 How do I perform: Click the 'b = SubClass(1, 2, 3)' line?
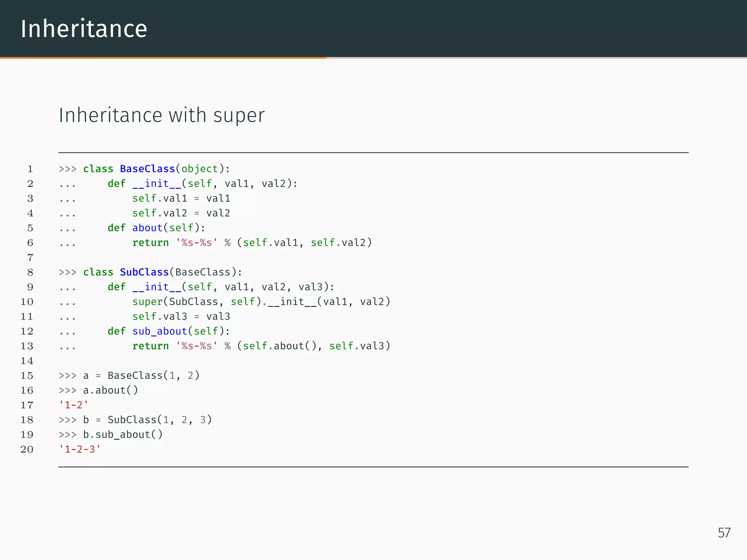[x=135, y=420]
